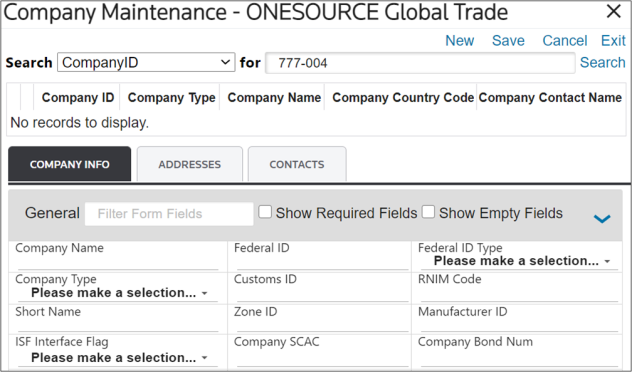Screen dimensions: 632x372
Task: Open the Company Type selection dropdown
Action: click(x=118, y=293)
